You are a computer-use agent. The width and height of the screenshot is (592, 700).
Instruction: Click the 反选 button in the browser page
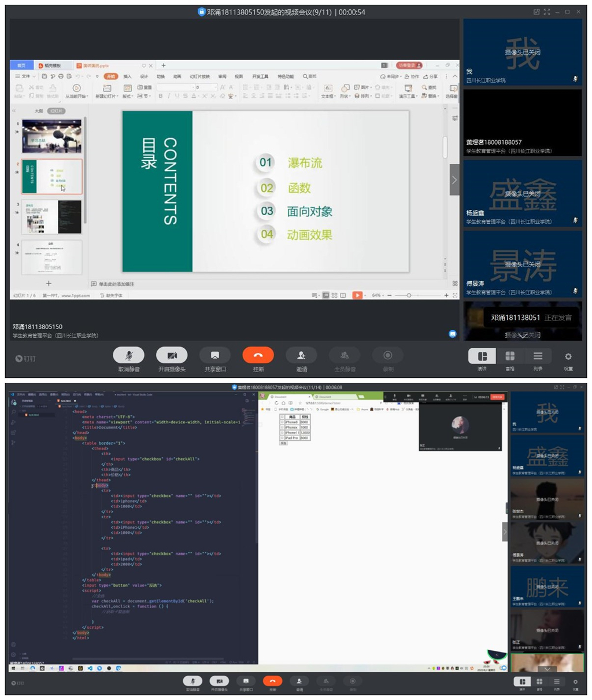[x=283, y=444]
